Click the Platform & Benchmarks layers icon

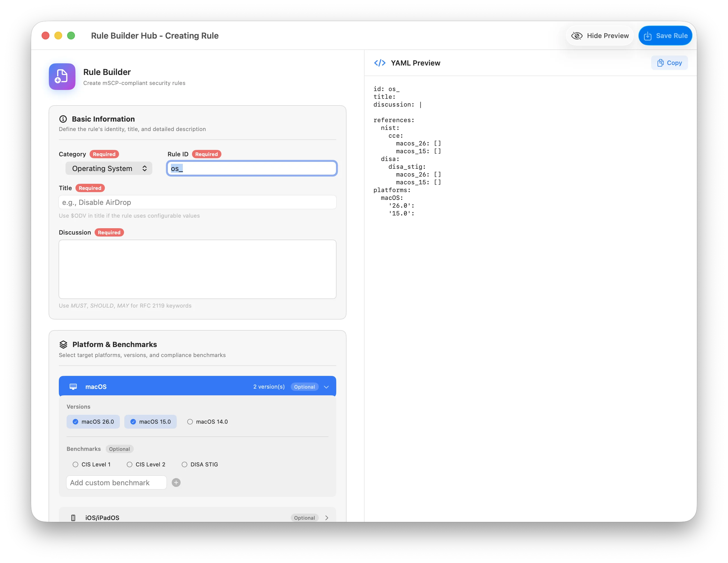(x=63, y=345)
